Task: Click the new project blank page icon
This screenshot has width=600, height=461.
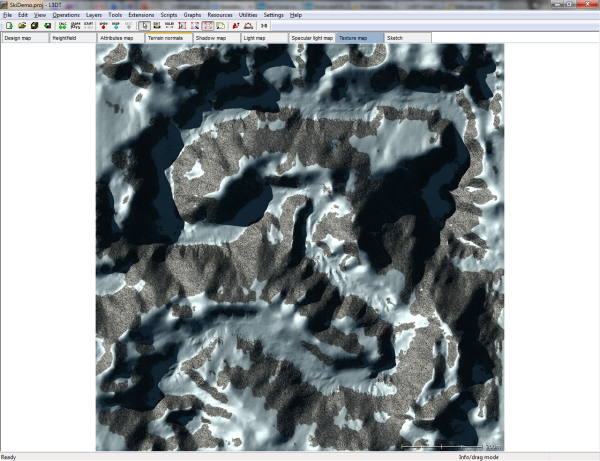Action: coord(8,26)
